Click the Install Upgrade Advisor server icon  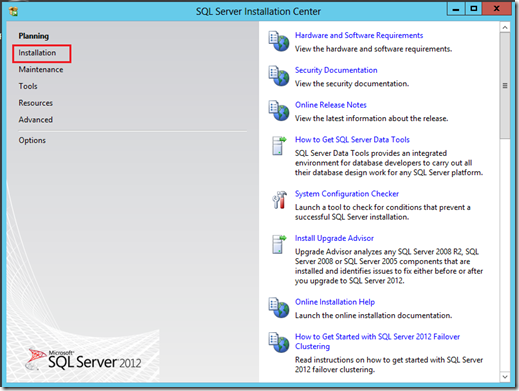(x=279, y=244)
